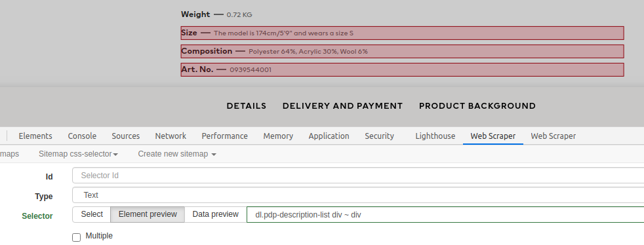Image resolution: width=644 pixels, height=245 pixels.
Task: Switch to the Application tab
Action: (329, 136)
